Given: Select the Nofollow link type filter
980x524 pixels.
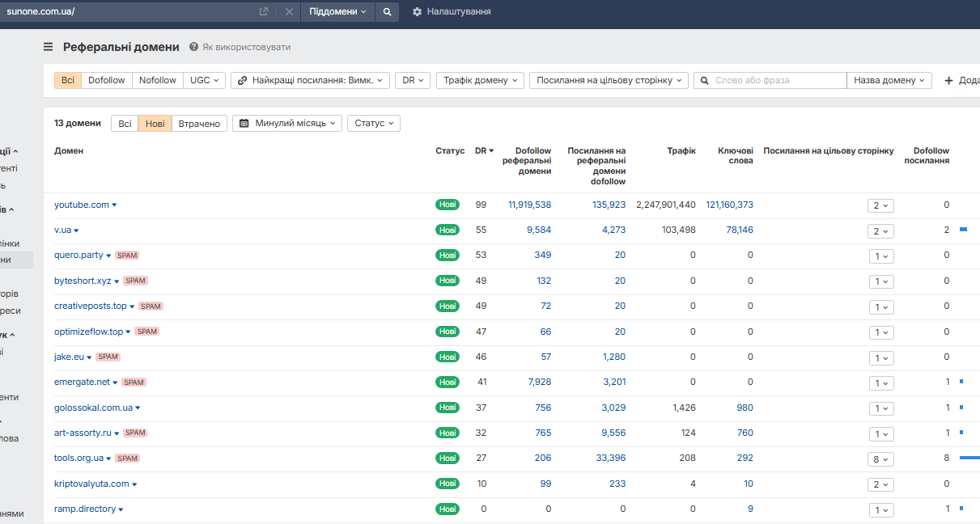Looking at the screenshot, I should [x=157, y=81].
